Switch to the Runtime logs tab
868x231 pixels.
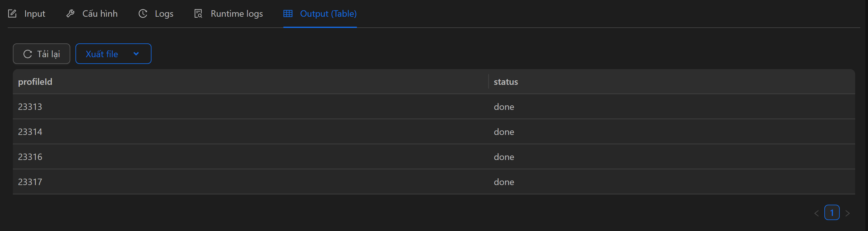coord(237,14)
